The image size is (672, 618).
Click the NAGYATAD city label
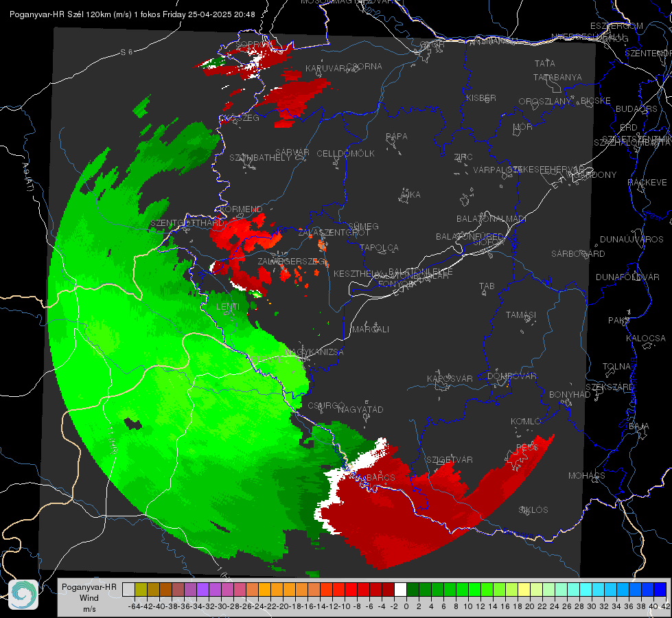pos(360,409)
